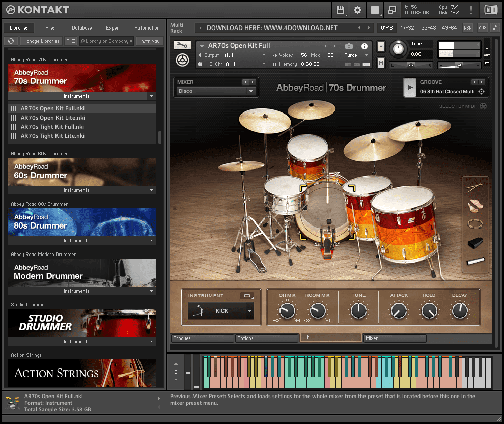Switch to the Database tab
The image size is (504, 424).
tap(81, 28)
